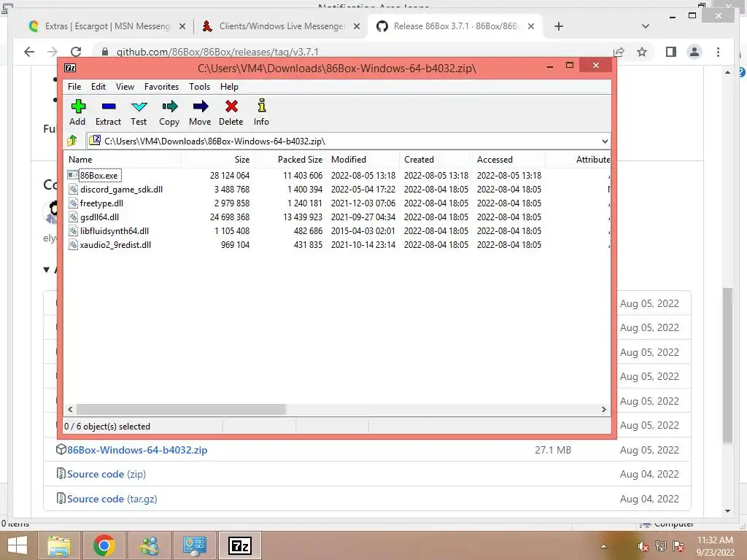Open the Help menu in 7-Zip
This screenshot has width=747, height=560.
click(229, 87)
